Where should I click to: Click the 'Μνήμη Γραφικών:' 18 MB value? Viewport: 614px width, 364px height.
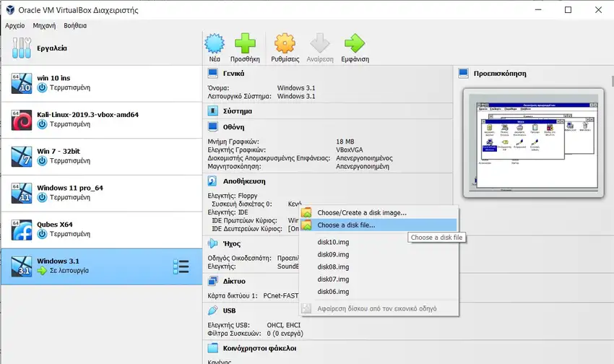345,142
